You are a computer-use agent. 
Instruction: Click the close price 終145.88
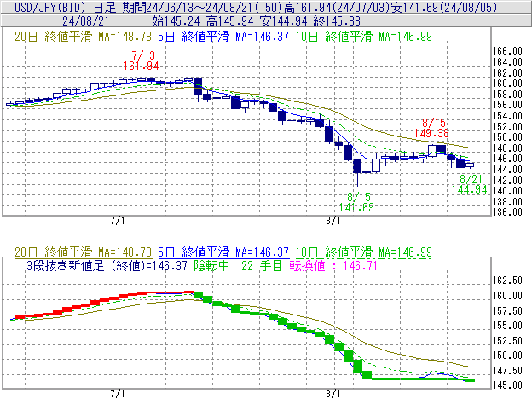click(x=337, y=21)
